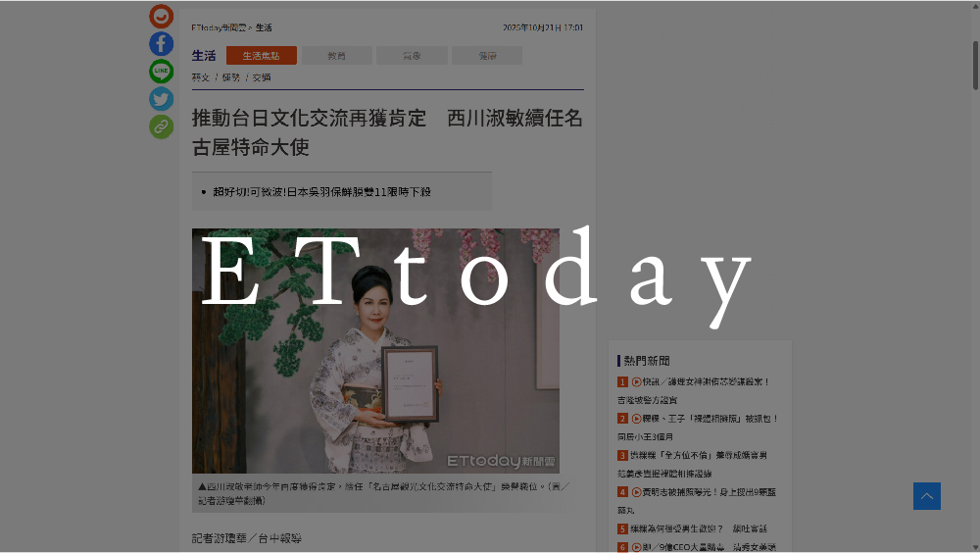The height and width of the screenshot is (553, 980).
Task: Open the 交通 sub-category link
Action: coord(262,77)
